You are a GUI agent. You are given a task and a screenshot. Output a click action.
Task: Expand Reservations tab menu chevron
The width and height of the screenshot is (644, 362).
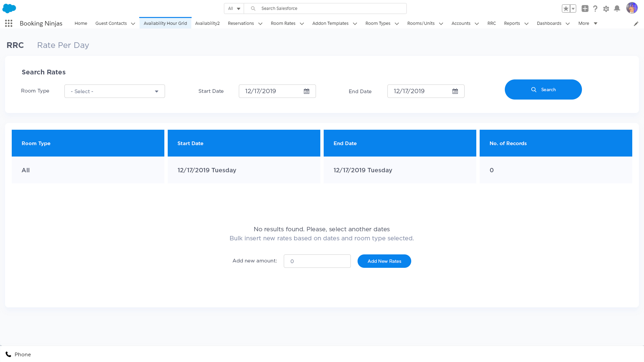pyautogui.click(x=260, y=23)
